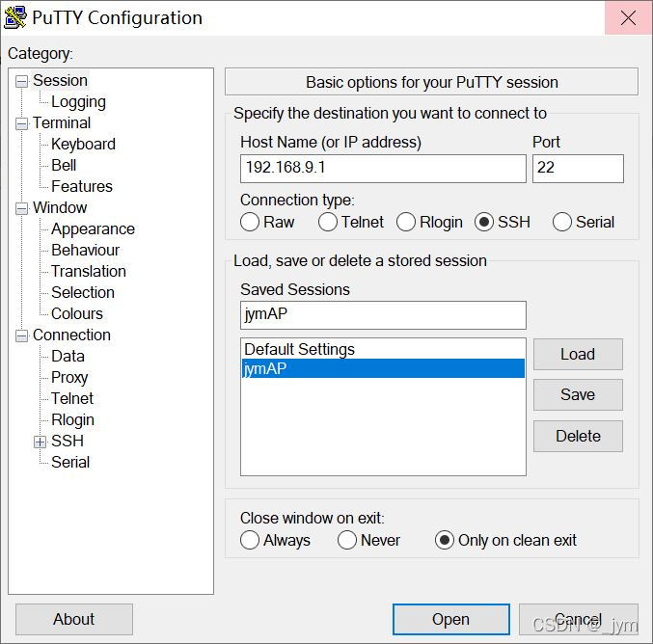
Task: Open the Features settings category
Action: 82,186
